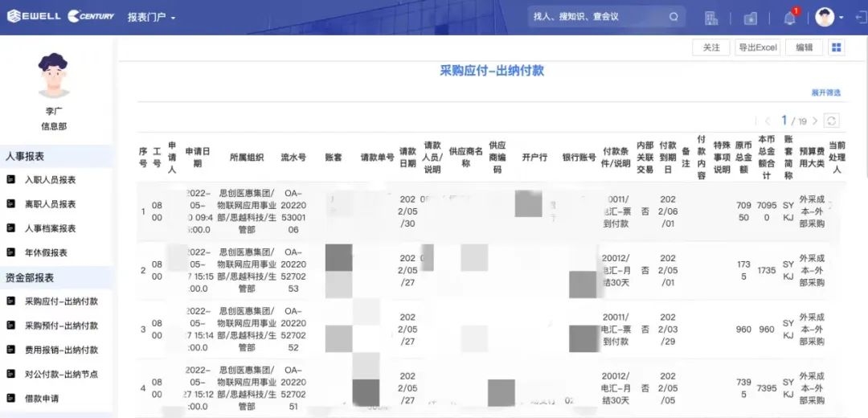Click serial number OA-2022052700251
868x418 pixels.
(x=293, y=388)
